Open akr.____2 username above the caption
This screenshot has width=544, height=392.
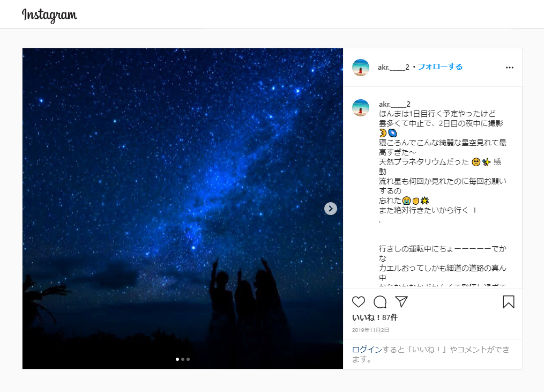394,104
